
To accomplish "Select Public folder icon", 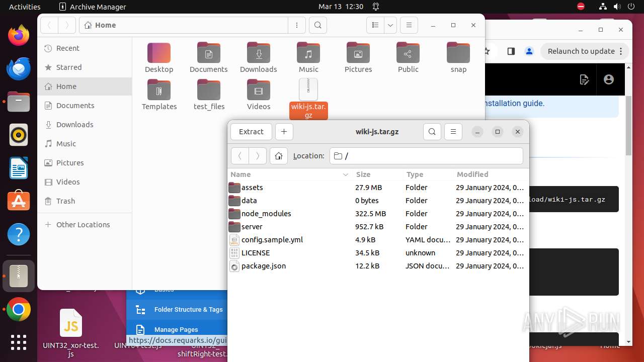I will (x=408, y=53).
